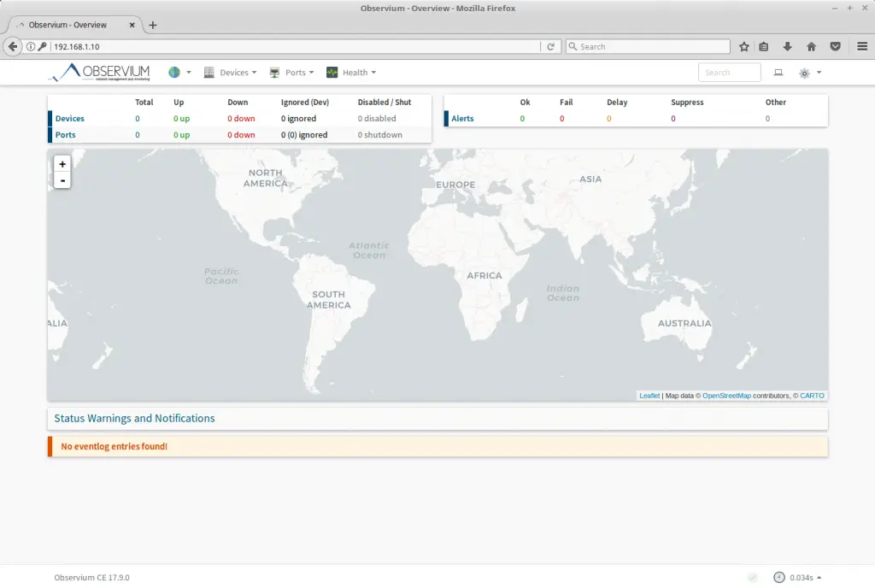Click the laptop display icon in navbar
The height and width of the screenshot is (588, 875).
click(778, 73)
